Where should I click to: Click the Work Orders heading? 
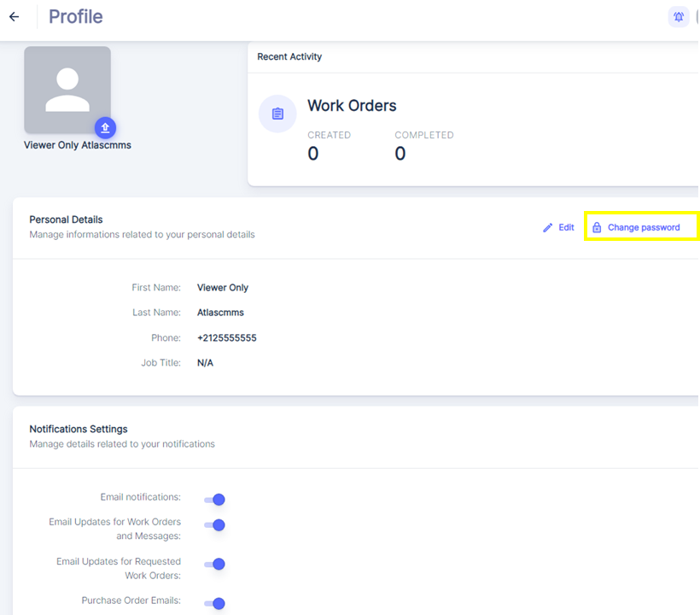point(352,106)
